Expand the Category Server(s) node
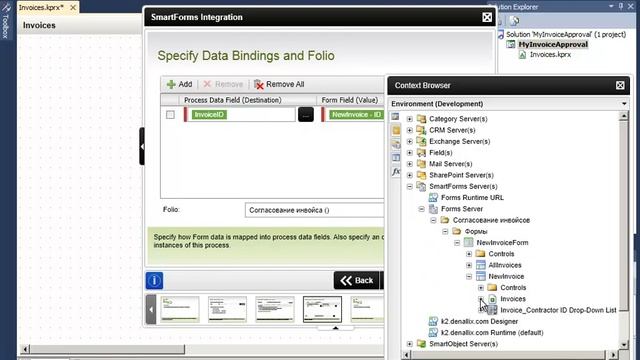Screen dimensions: 640x360 click(x=410, y=119)
